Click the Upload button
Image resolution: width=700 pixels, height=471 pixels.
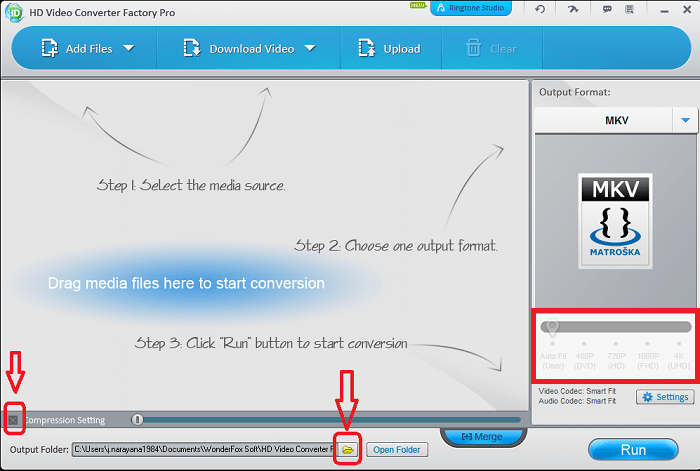click(390, 48)
